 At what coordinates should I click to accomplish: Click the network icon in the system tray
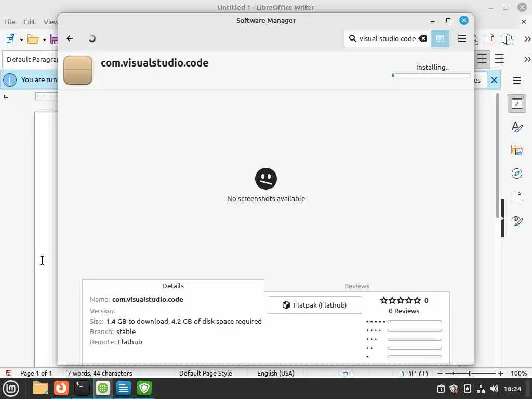[481, 389]
